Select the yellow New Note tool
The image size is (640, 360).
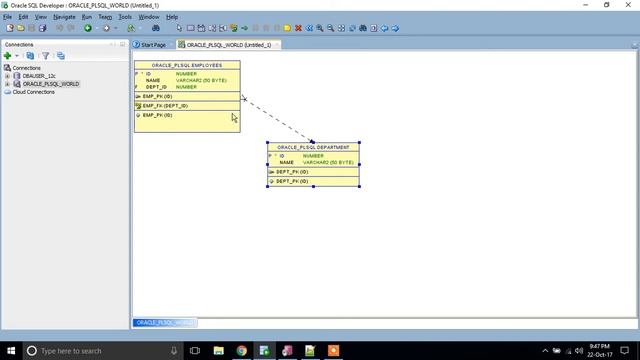(287, 28)
